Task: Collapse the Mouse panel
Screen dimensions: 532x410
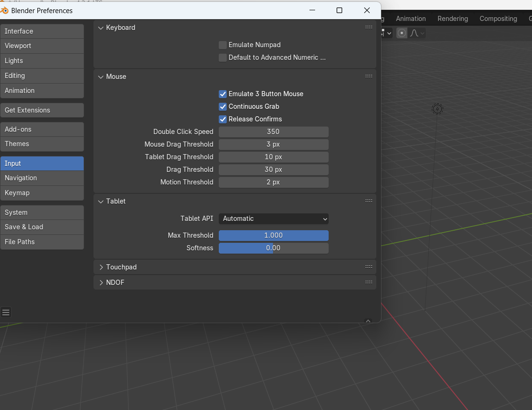Action: 101,77
